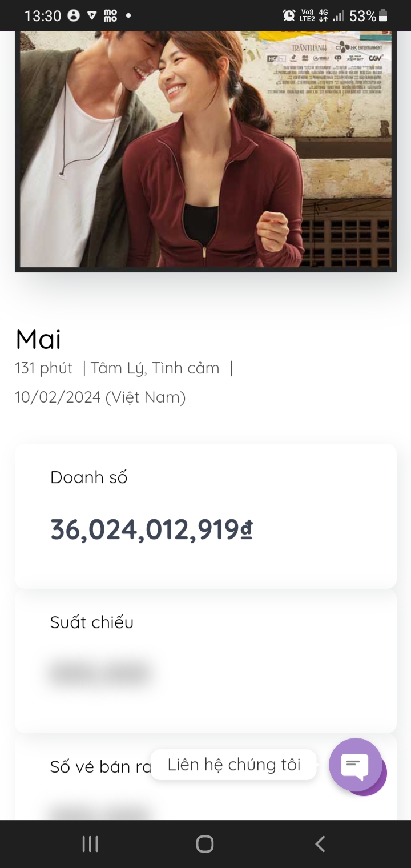
Task: Tap the "Doanh số" card heading
Action: [x=89, y=477]
